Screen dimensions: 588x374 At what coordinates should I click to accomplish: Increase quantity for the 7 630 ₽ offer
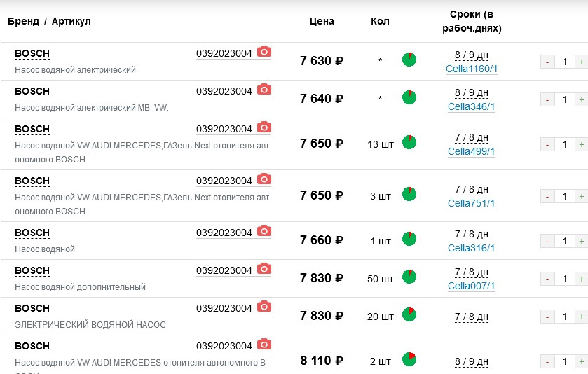[x=581, y=62]
